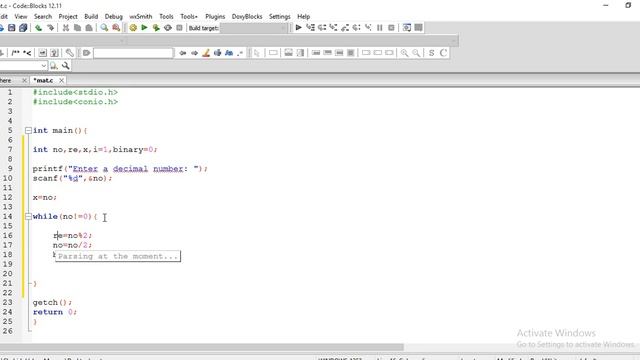Click the Copy icon

tap(77, 28)
